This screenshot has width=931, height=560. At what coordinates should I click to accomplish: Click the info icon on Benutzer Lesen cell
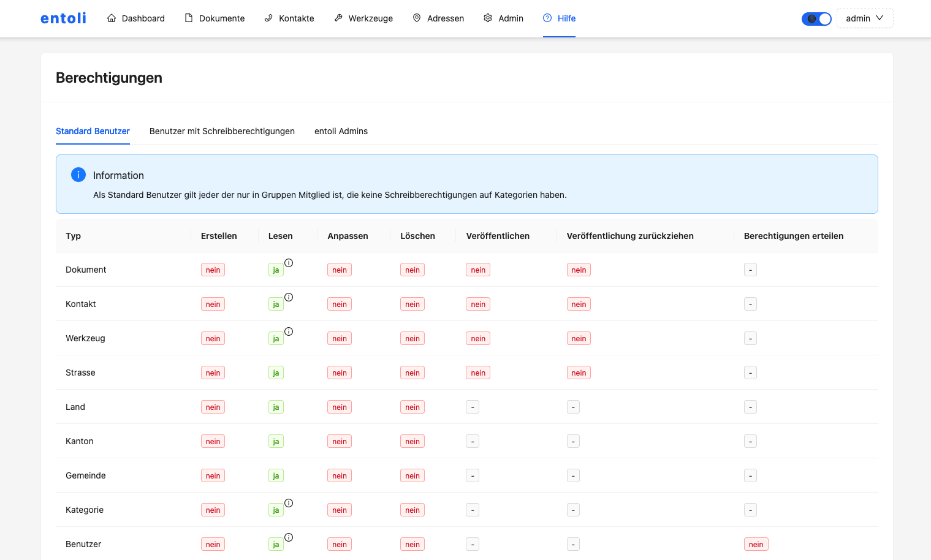[x=289, y=536]
